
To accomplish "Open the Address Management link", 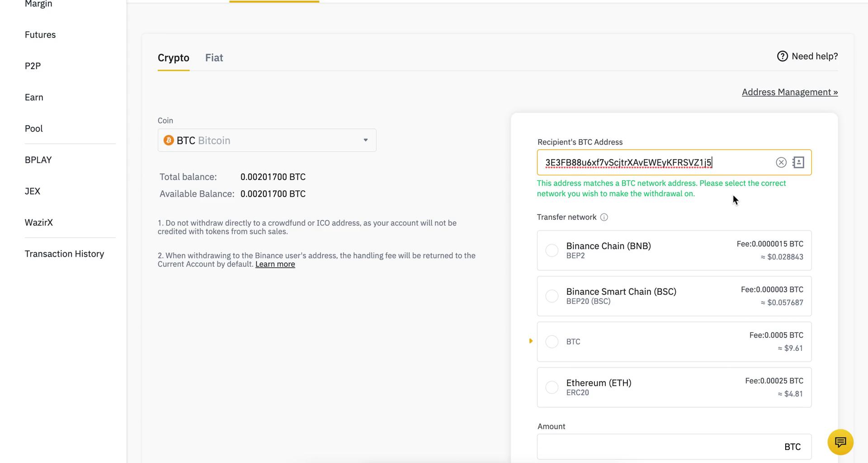I will click(x=790, y=92).
